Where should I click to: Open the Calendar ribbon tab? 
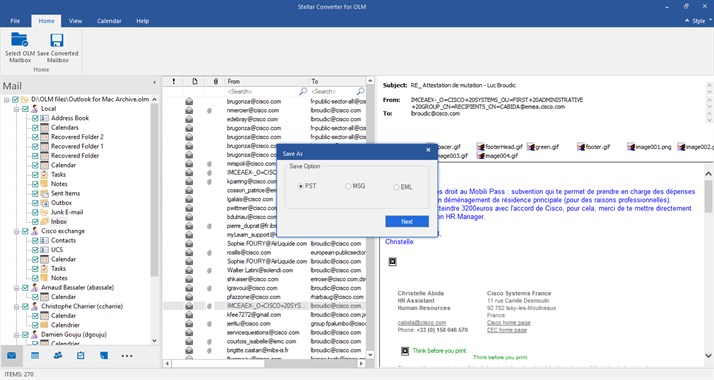(109, 21)
